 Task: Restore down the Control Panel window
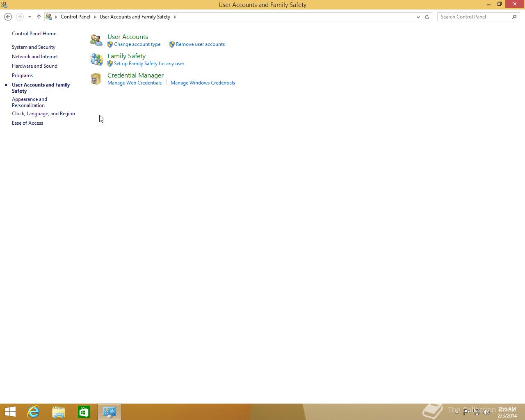click(x=500, y=5)
